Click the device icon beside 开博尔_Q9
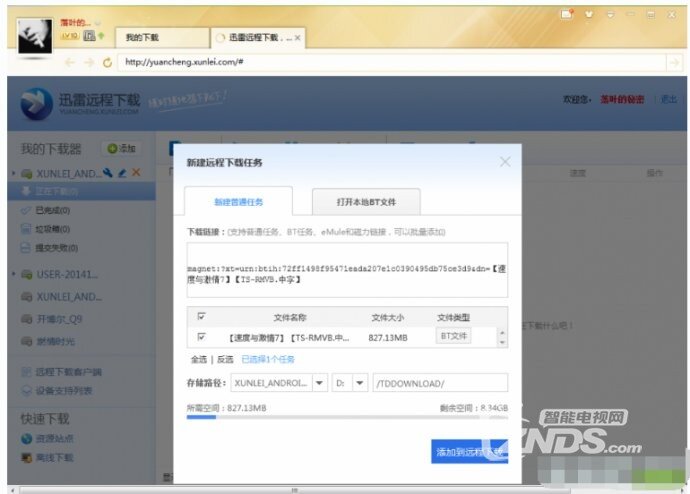This screenshot has width=690, height=494. (26, 319)
